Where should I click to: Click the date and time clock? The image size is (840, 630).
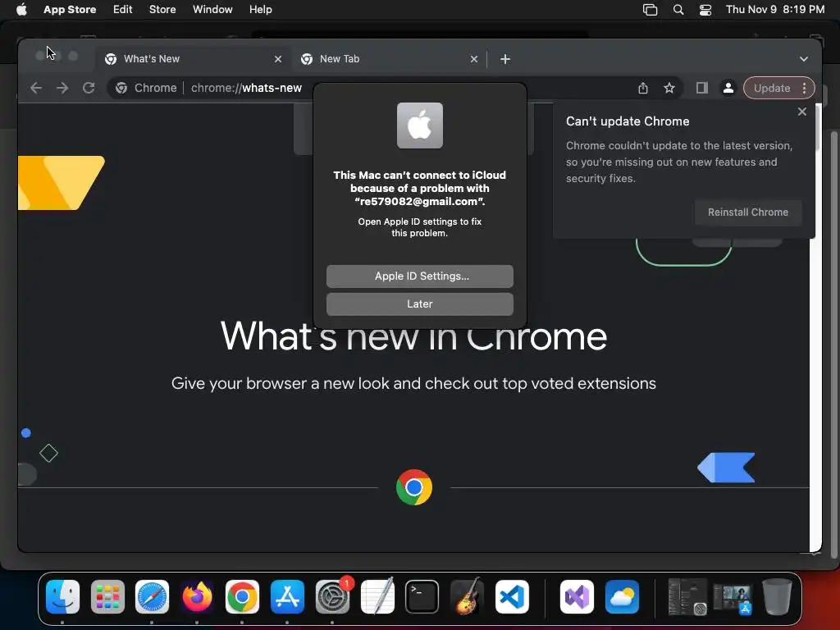pyautogui.click(x=775, y=9)
